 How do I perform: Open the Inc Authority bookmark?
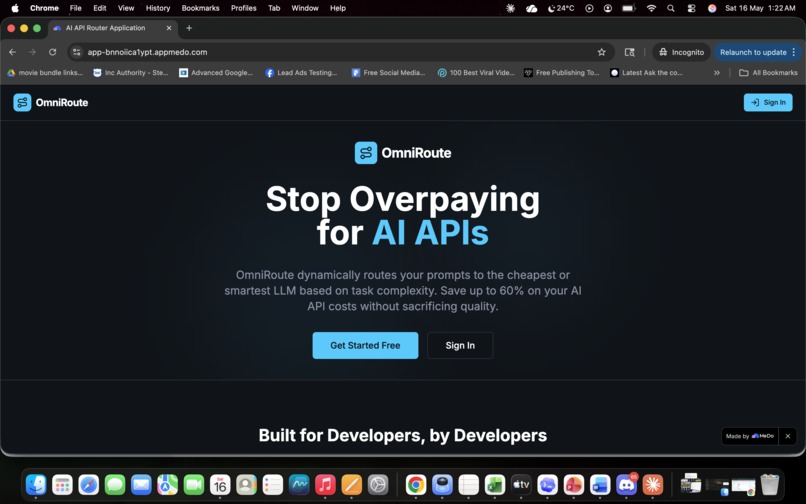coord(131,73)
